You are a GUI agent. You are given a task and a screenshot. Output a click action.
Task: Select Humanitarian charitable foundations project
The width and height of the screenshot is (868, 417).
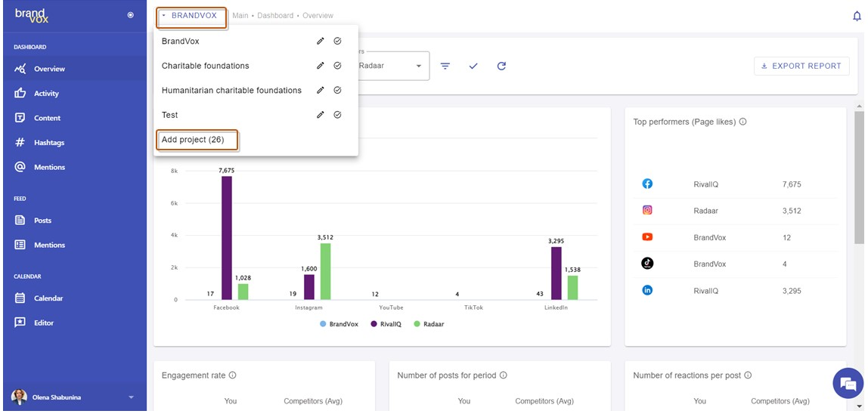click(x=231, y=90)
